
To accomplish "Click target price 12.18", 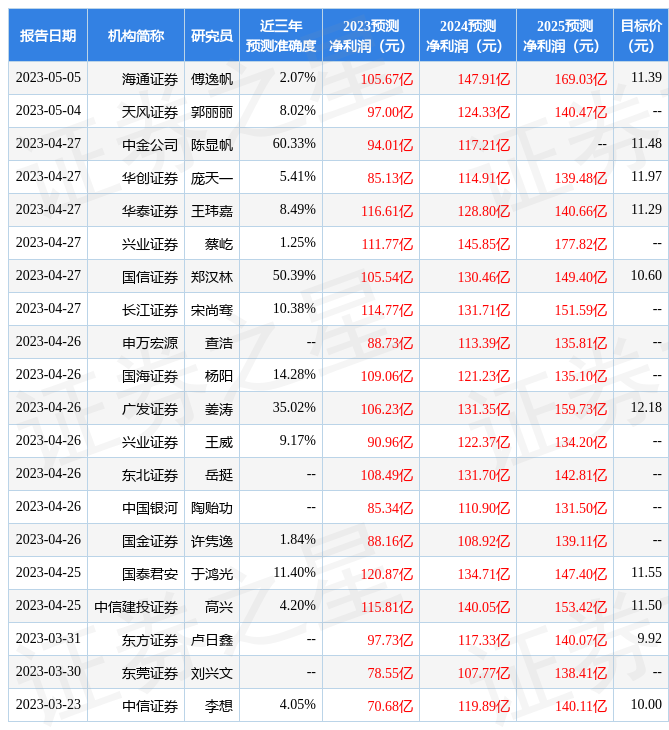I will (x=646, y=407).
